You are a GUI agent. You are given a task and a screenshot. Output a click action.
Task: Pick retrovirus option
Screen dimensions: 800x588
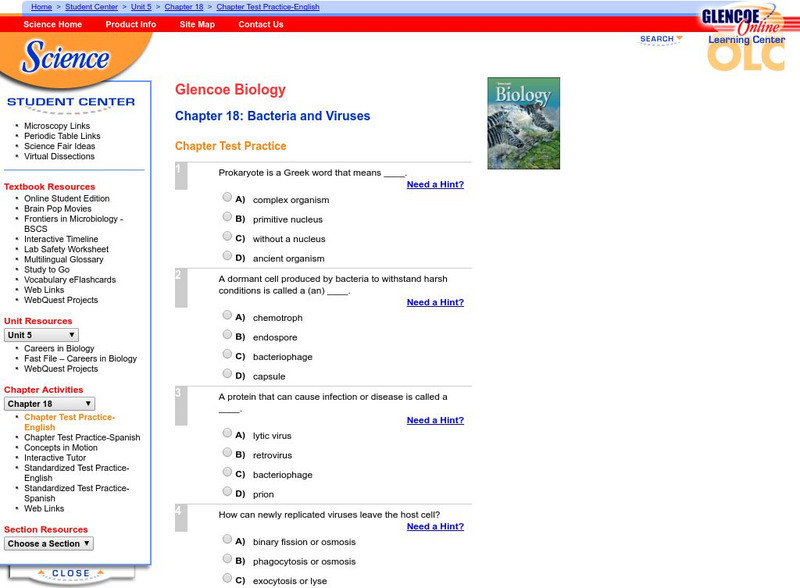(227, 452)
